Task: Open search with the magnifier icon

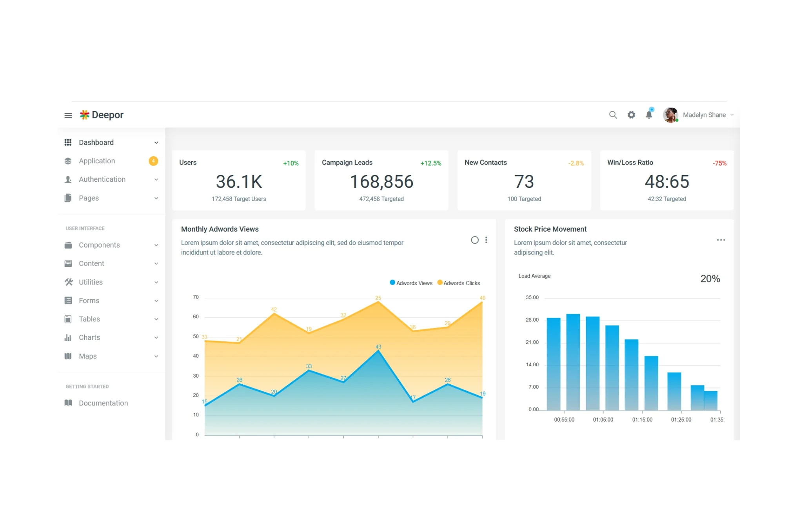Action: [612, 115]
